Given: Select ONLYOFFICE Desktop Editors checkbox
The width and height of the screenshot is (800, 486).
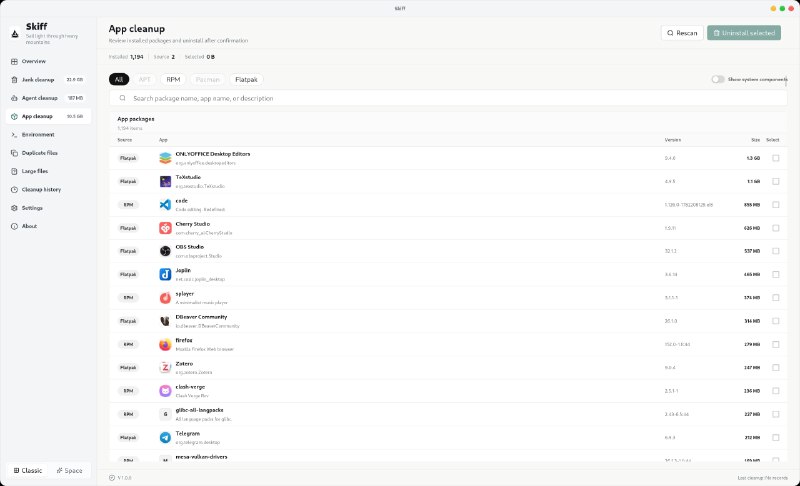Looking at the screenshot, I should coord(776,158).
